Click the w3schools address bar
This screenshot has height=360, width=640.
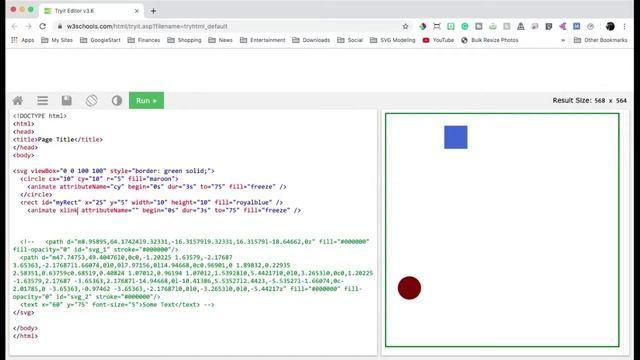[x=233, y=26]
